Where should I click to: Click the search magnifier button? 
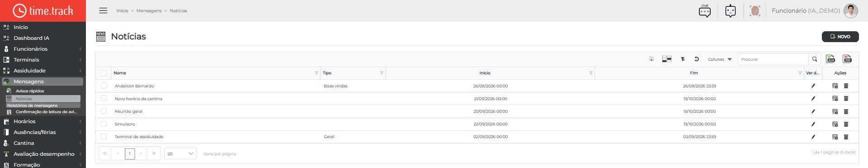(815, 59)
